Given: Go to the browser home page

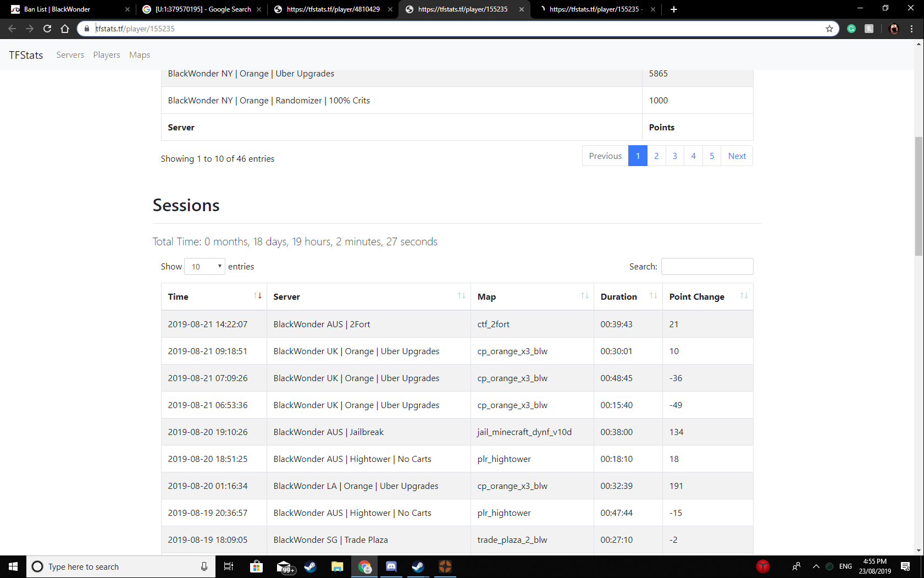Looking at the screenshot, I should coord(65,29).
